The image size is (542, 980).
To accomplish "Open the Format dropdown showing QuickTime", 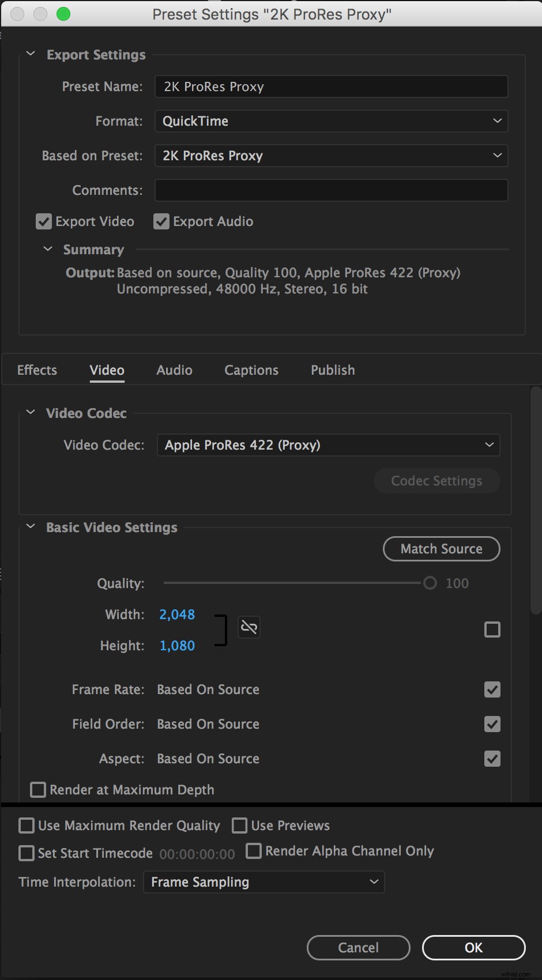I will [x=331, y=121].
